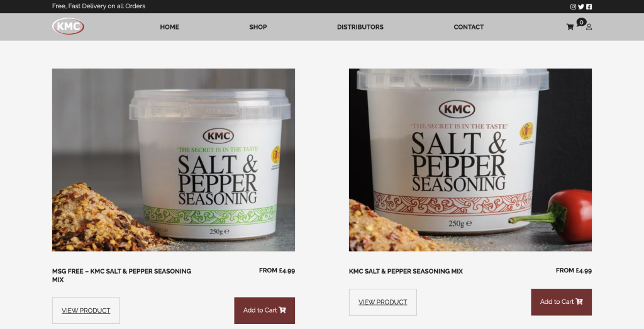Open the user account icon
Viewport: 644px width, 329px height.
(589, 27)
